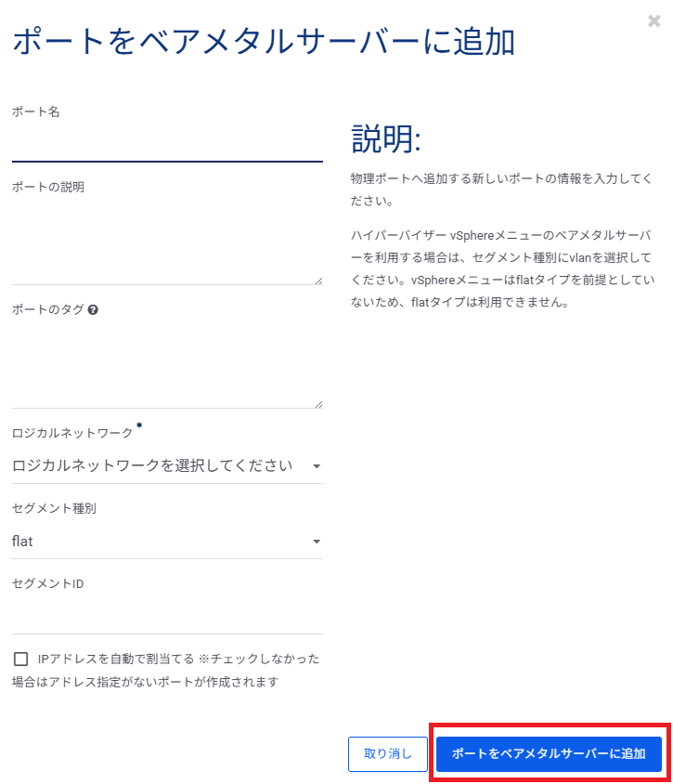Click the blue ポートをベアメタルサーバーに追加 button

[x=549, y=754]
